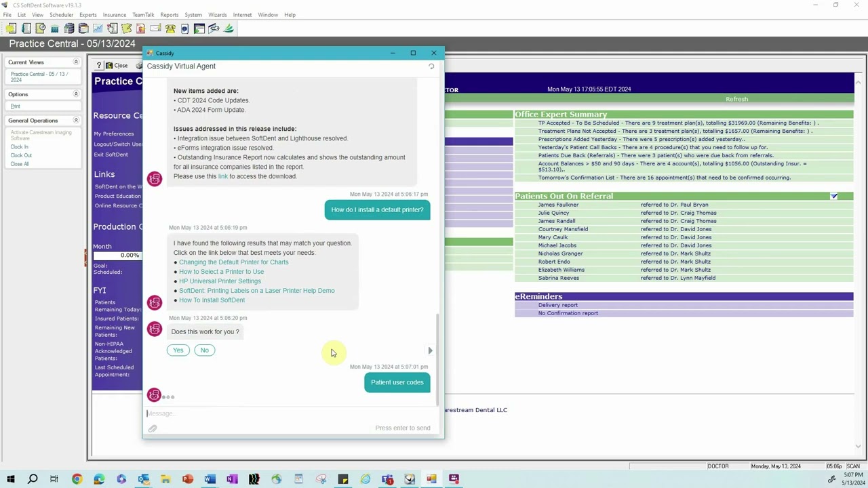Open the System menu
868x488 pixels.
point(193,15)
